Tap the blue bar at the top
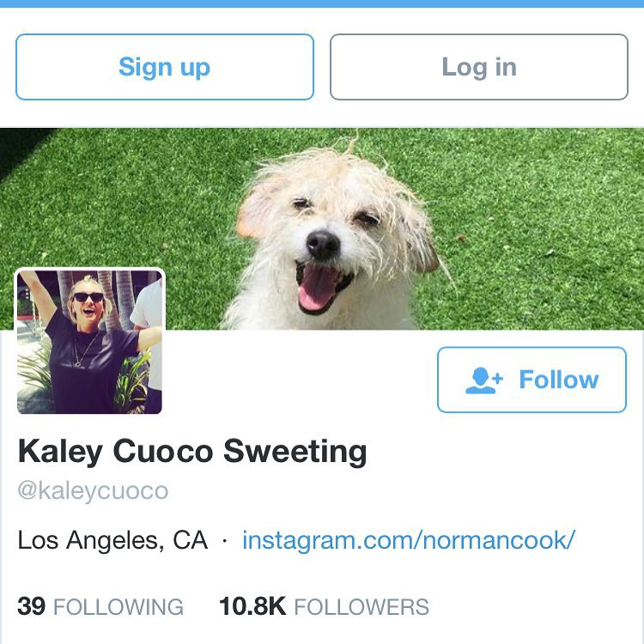This screenshot has height=644, width=644. point(322,3)
